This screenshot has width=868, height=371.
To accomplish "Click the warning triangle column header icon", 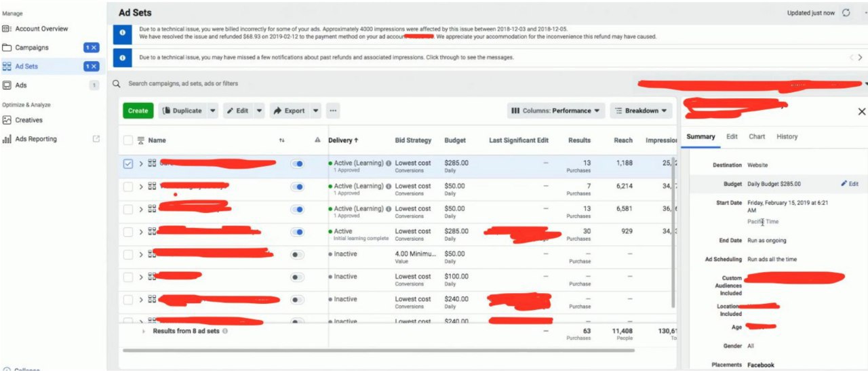I will point(317,140).
